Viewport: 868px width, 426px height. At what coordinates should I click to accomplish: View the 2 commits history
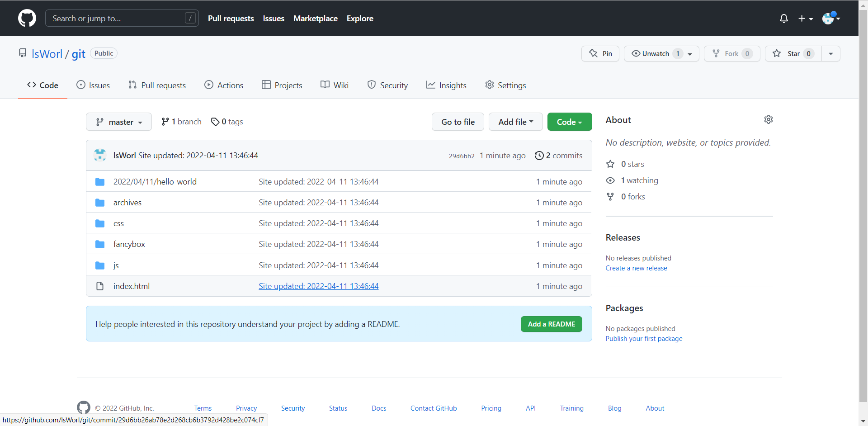[558, 156]
